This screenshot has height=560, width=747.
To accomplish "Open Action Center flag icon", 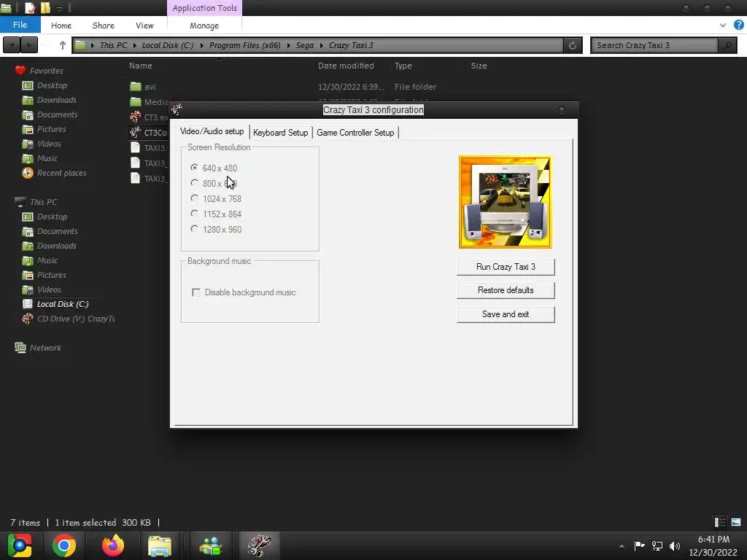I will point(639,545).
